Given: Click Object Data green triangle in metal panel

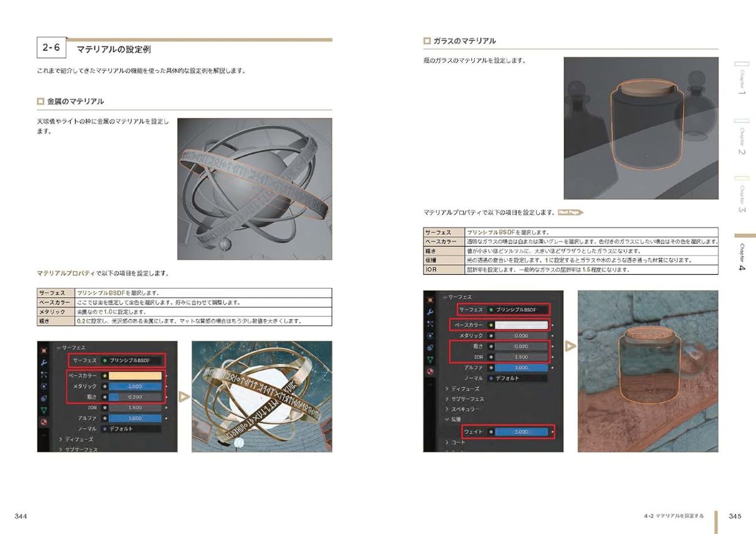Looking at the screenshot, I should [x=44, y=410].
